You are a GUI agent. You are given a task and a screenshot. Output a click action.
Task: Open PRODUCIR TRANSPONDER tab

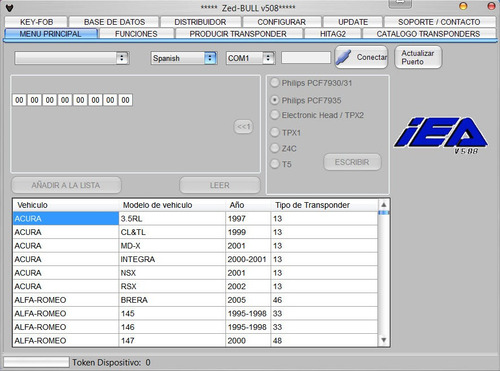[238, 34]
